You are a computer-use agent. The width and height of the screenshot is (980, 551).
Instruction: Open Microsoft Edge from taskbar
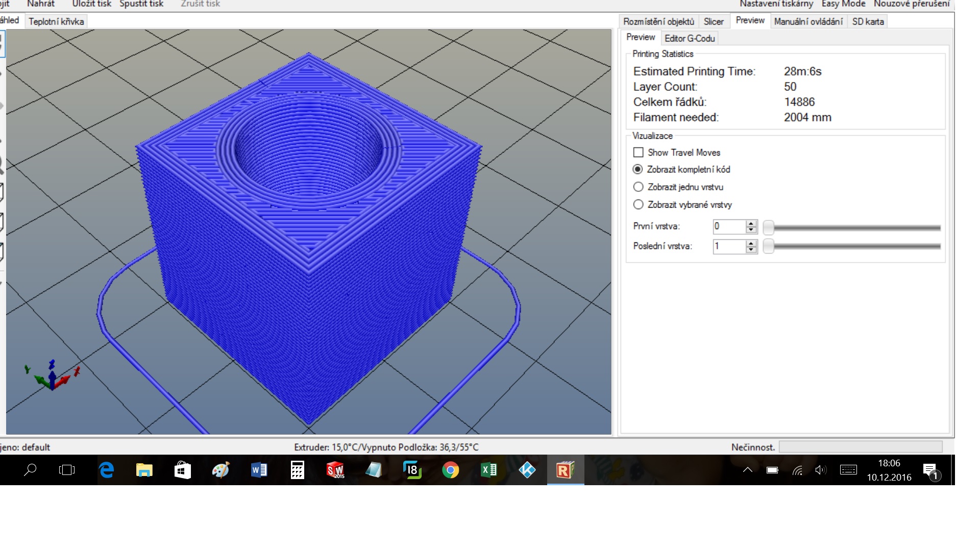pos(106,470)
